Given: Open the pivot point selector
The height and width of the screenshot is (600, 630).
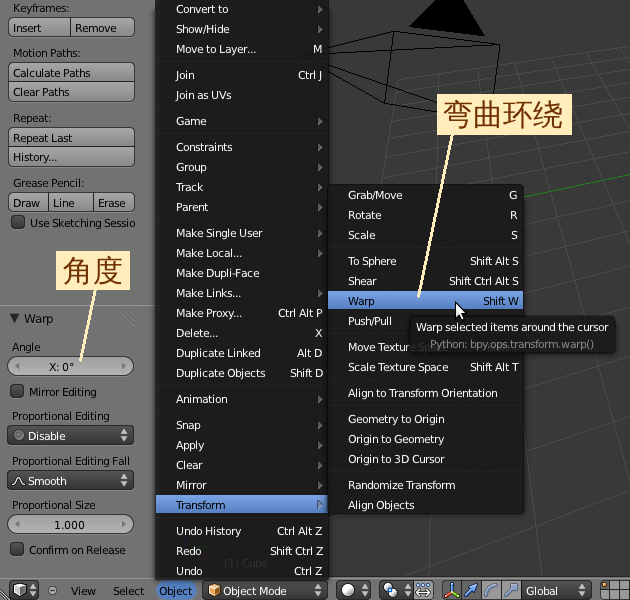Looking at the screenshot, I should click(396, 590).
